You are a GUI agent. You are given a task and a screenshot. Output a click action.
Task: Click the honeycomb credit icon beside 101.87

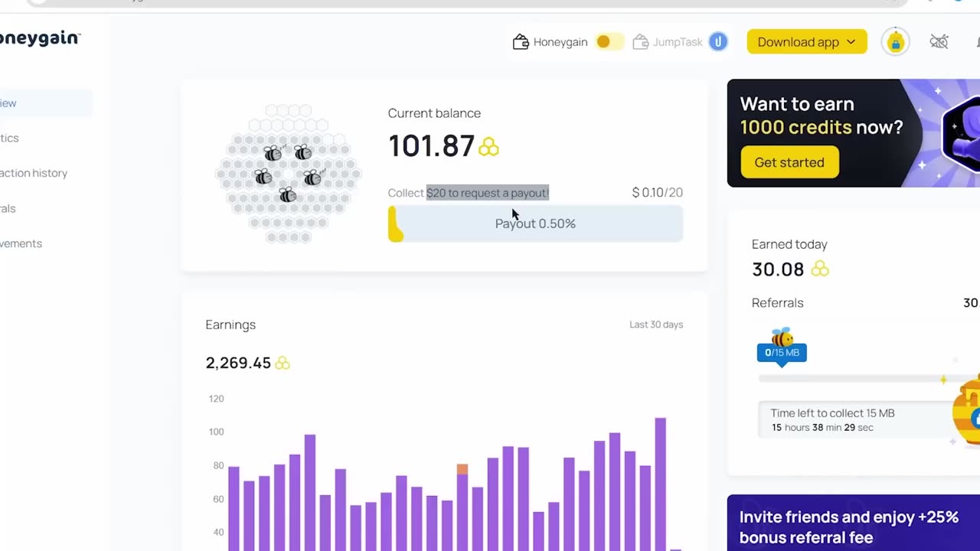pyautogui.click(x=488, y=146)
